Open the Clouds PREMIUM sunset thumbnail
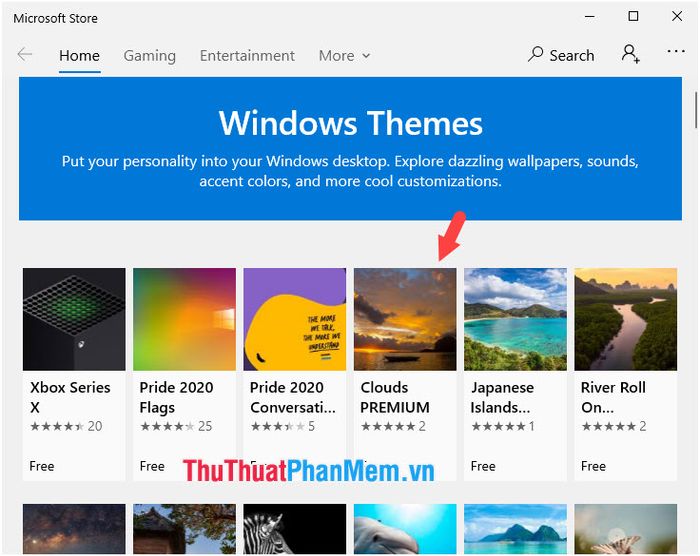This screenshot has width=700, height=556. pos(405,319)
